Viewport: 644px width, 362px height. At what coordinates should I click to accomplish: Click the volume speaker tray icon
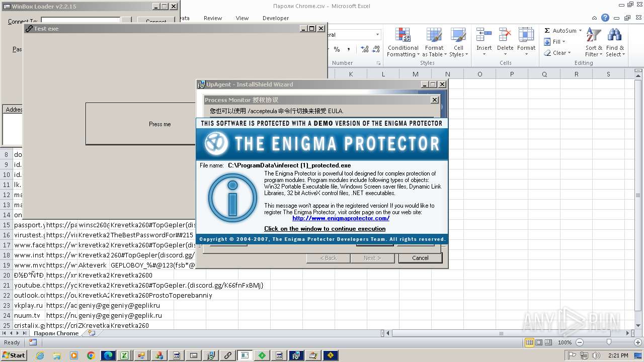pos(597,355)
